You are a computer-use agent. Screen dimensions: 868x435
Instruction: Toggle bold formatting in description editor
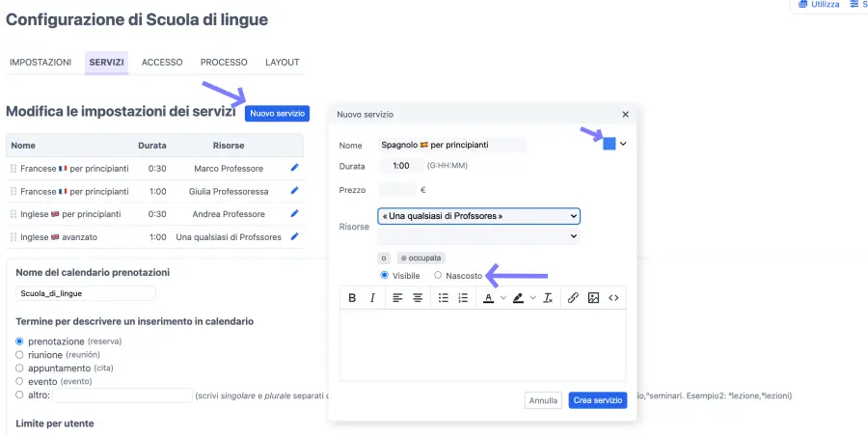click(x=352, y=298)
